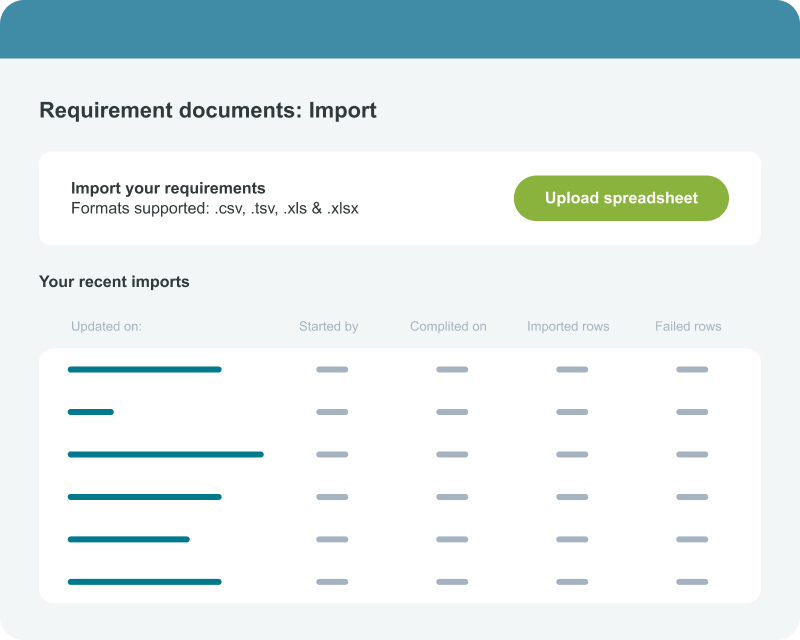Sort by the 'Imported rows' column header
800x640 pixels.
click(x=567, y=326)
